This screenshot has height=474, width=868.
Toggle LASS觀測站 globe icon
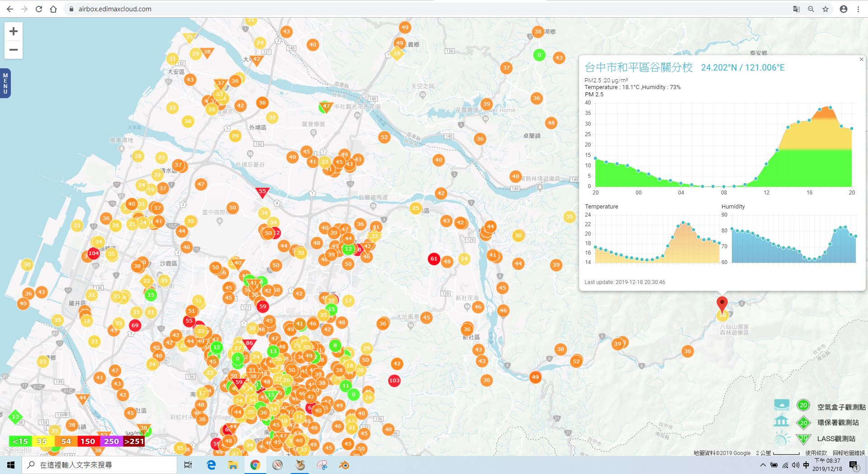(783, 439)
